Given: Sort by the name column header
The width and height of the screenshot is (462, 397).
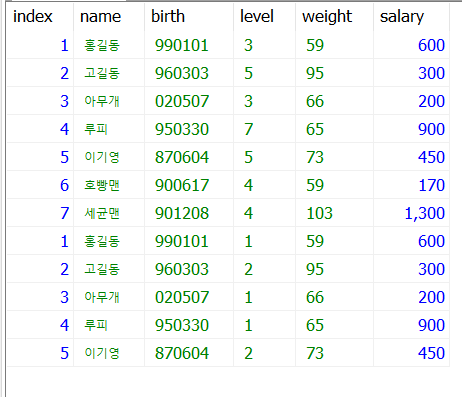Looking at the screenshot, I should [x=109, y=16].
